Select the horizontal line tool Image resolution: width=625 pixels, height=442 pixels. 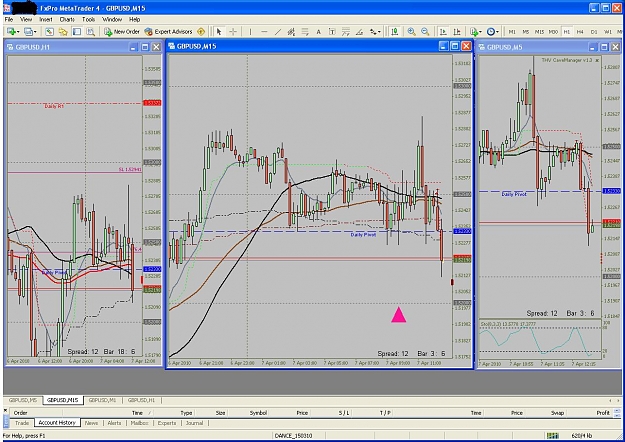tap(264, 31)
